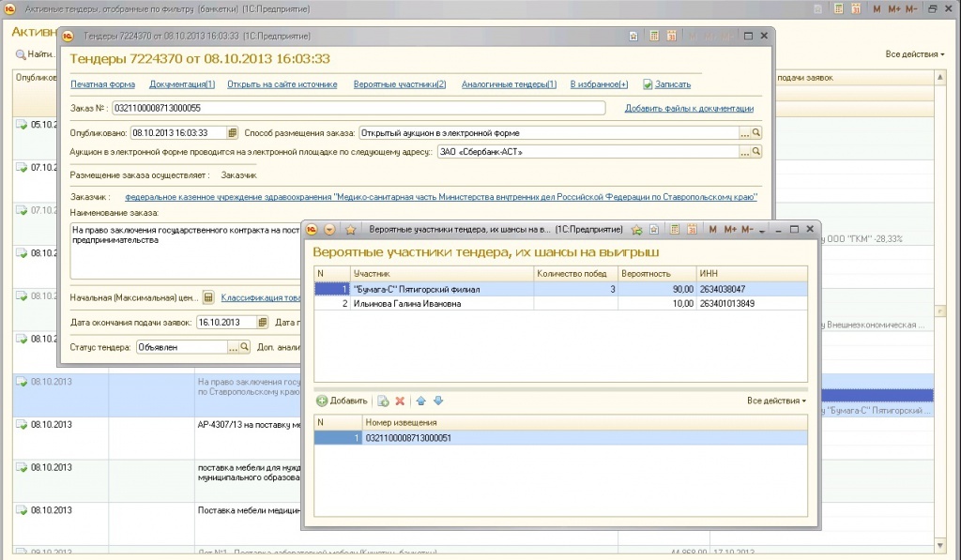Screen dimensions: 961x560
Task: Open Аналогичные тендеры(1) link
Action: tap(509, 84)
